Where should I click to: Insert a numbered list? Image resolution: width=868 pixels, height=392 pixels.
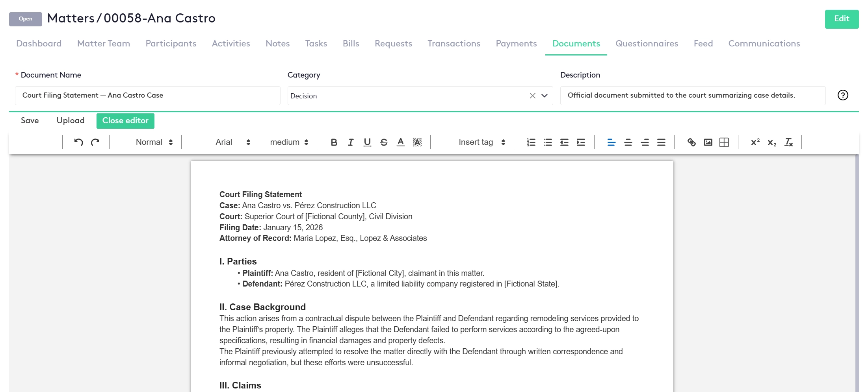531,142
